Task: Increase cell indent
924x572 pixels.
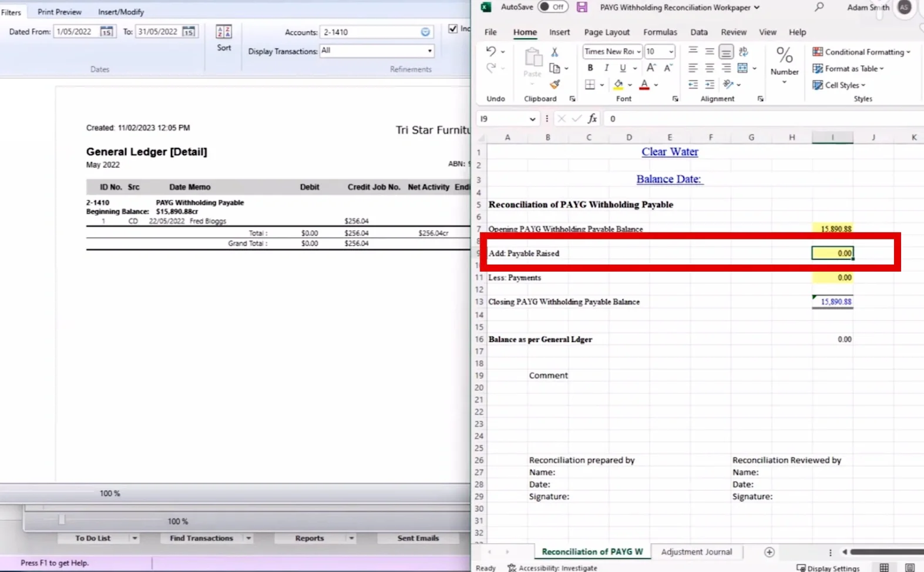Action: pos(710,85)
